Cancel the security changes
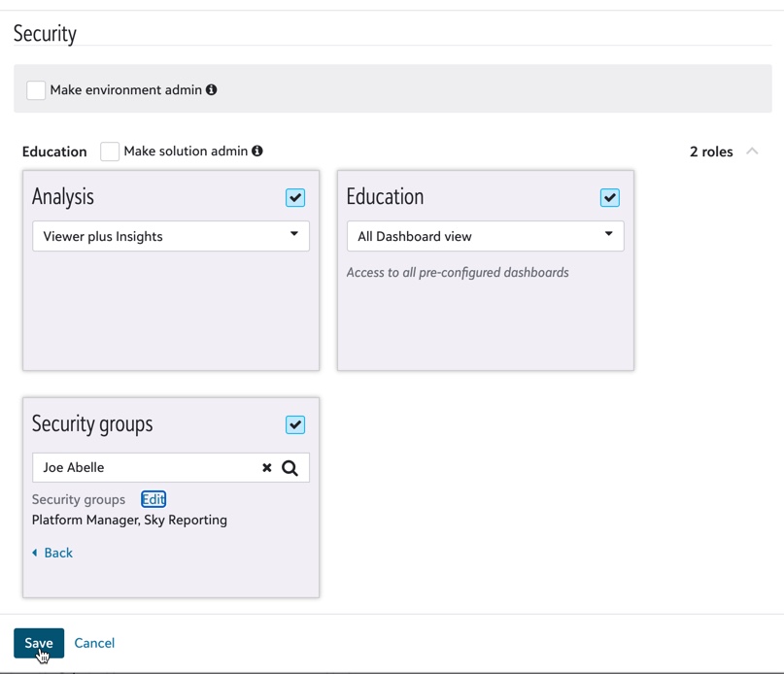 [x=93, y=643]
